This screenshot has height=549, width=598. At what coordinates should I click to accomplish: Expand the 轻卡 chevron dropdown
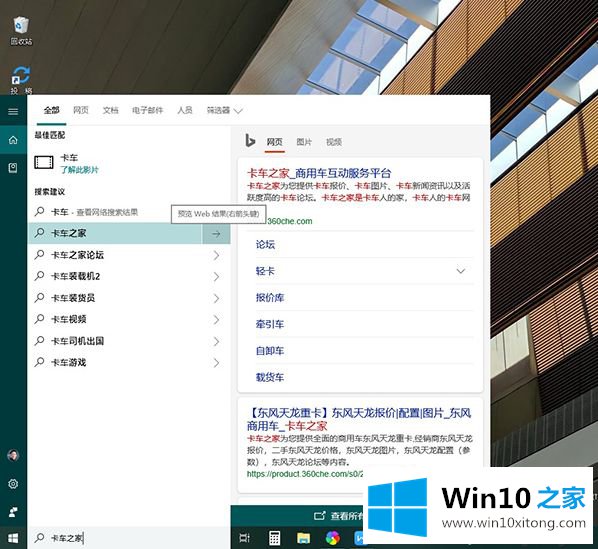tap(461, 271)
